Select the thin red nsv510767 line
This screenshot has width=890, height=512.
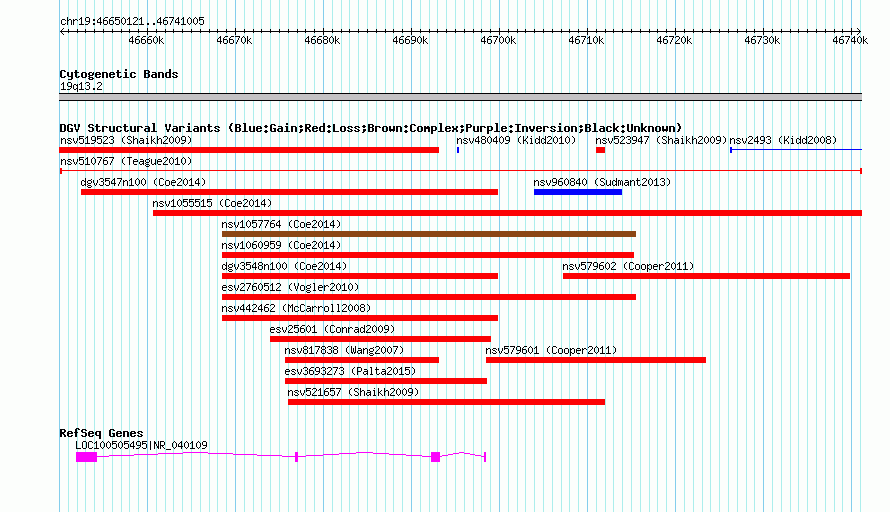pyautogui.click(x=461, y=171)
